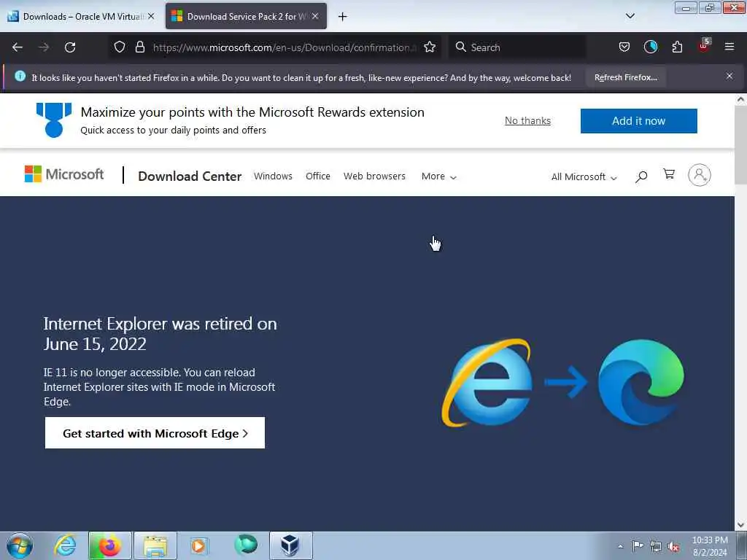Click the URL address field
747x560 pixels.
click(x=285, y=47)
